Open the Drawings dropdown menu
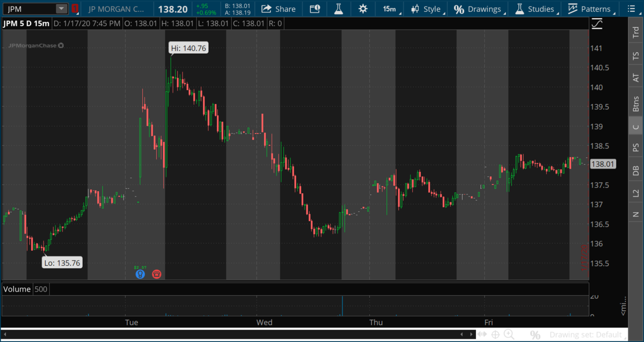This screenshot has height=342, width=644. click(x=480, y=9)
